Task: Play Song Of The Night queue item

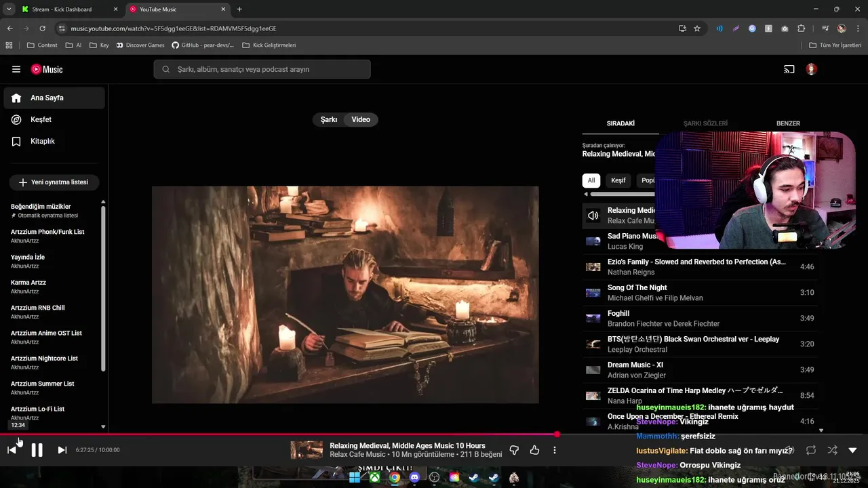Action: [x=700, y=293]
